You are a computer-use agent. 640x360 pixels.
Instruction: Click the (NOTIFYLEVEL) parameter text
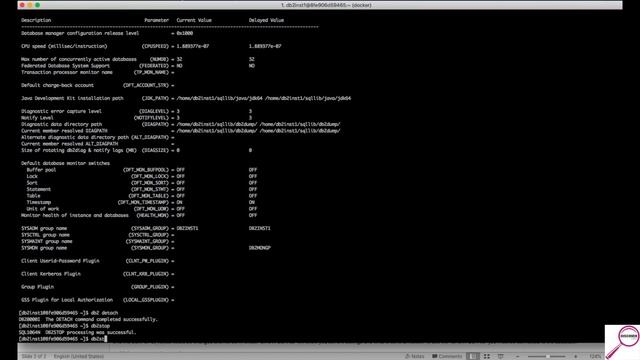point(151,118)
